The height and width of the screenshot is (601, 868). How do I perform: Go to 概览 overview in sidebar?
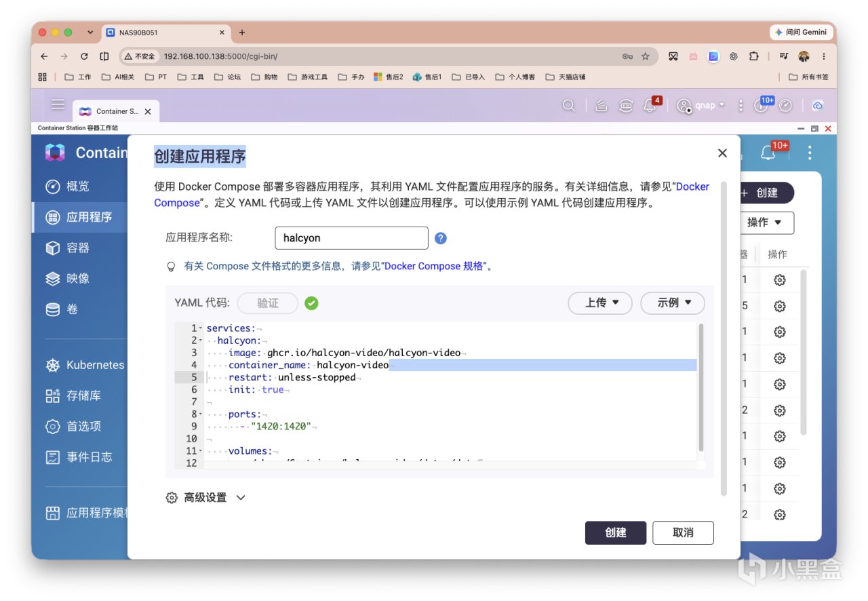[x=79, y=187]
